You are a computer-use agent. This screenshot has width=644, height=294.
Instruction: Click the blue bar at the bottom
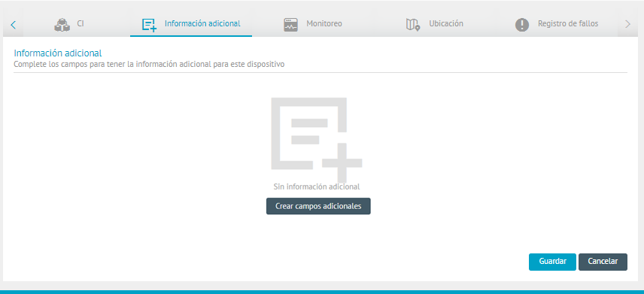pos(322,292)
